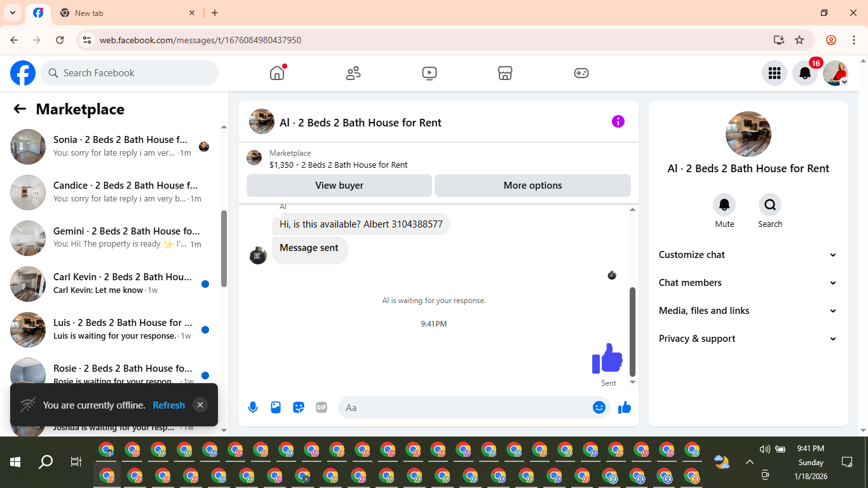Dismiss the offline notification
The image size is (868, 488).
point(200,405)
